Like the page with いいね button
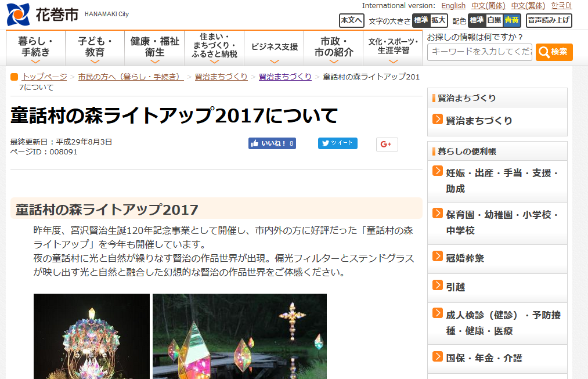 (x=272, y=143)
